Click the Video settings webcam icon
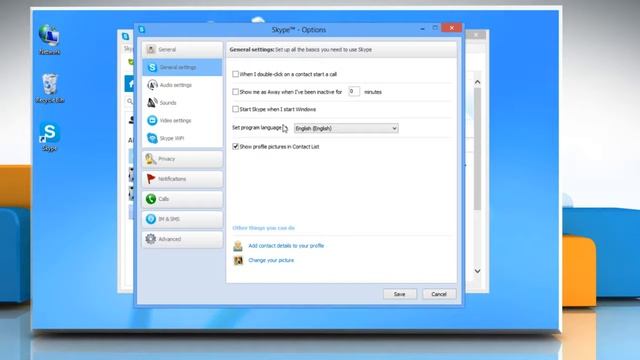Image resolution: width=640 pixels, height=360 pixels. coord(152,120)
